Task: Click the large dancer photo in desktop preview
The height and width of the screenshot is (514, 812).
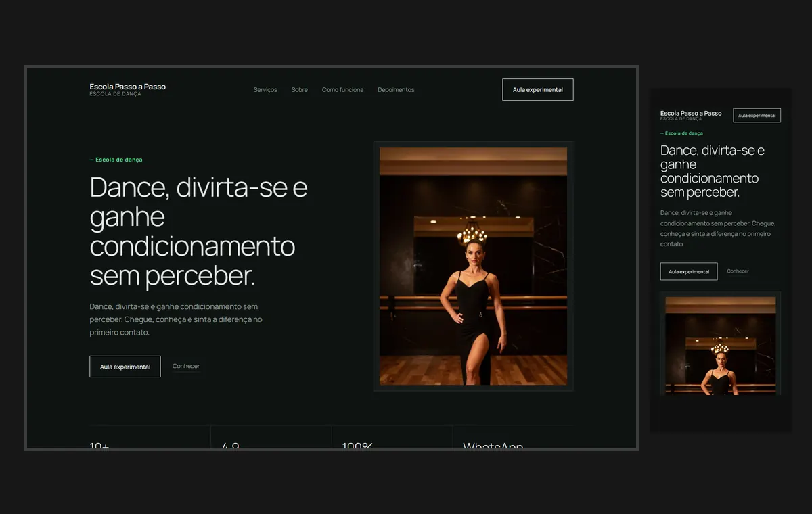Action: [474, 266]
